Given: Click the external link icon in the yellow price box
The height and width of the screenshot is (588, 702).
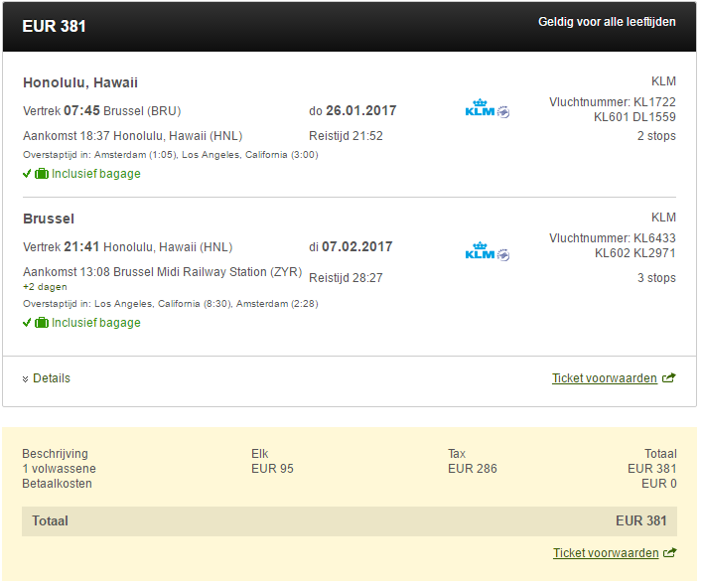Looking at the screenshot, I should (670, 553).
